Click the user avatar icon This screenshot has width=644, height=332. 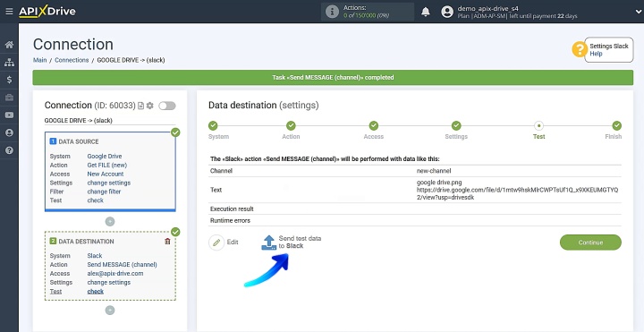[x=447, y=12]
